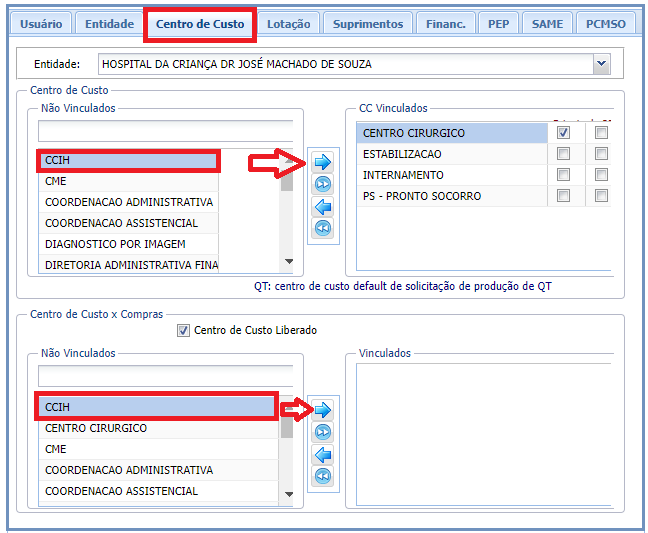Uncheck the first checkbox for CENTRO CIRURGICO

(564, 133)
